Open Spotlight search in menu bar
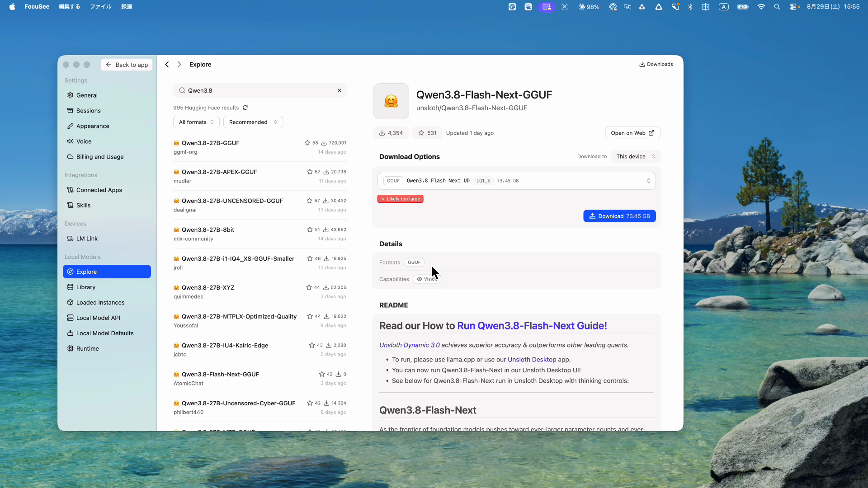Screen dimensions: 868x488 (x=777, y=7)
